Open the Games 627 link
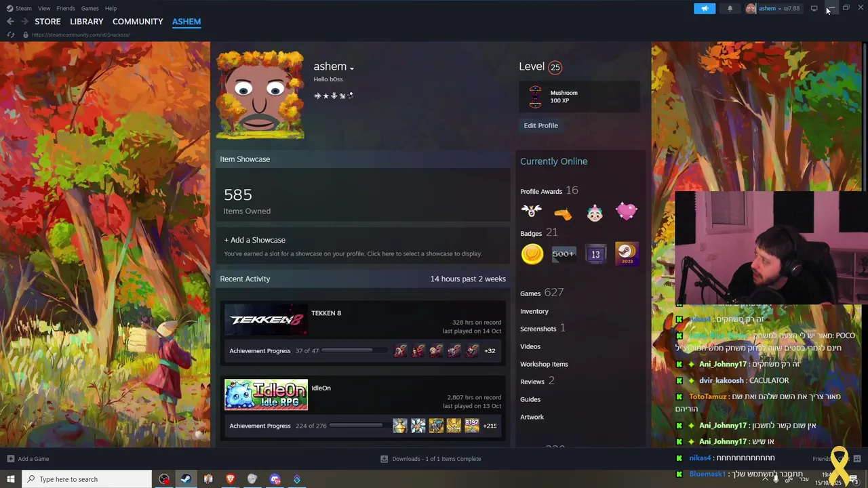The height and width of the screenshot is (488, 868). (x=542, y=293)
